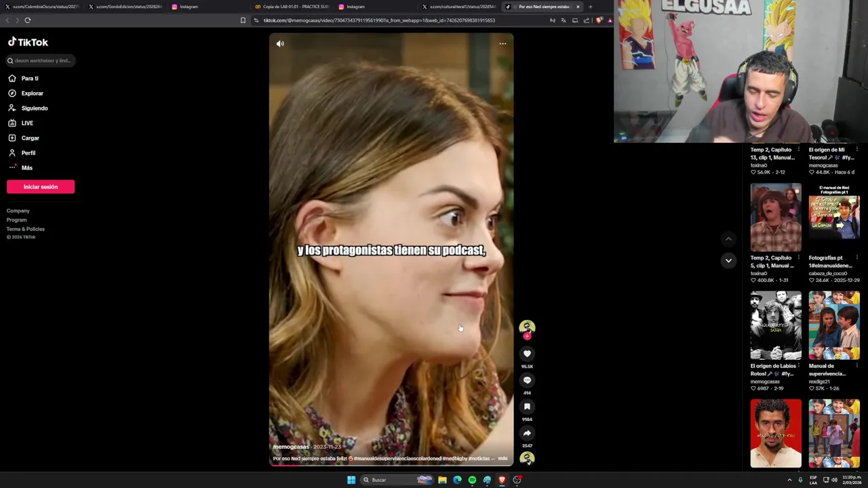Screen dimensions: 868x488
Task: Bookmark page with the address bar bookmark icon
Action: click(243, 20)
